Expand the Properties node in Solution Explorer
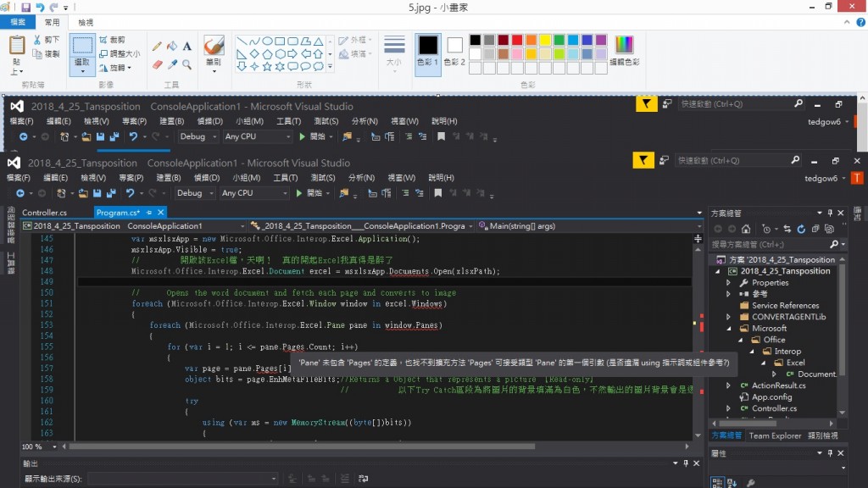This screenshot has width=868, height=488. 728,283
